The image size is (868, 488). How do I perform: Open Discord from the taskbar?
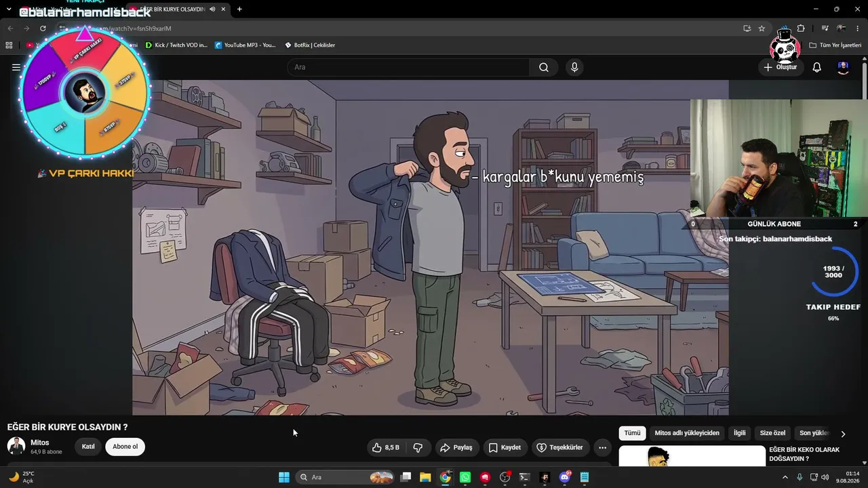point(565,477)
